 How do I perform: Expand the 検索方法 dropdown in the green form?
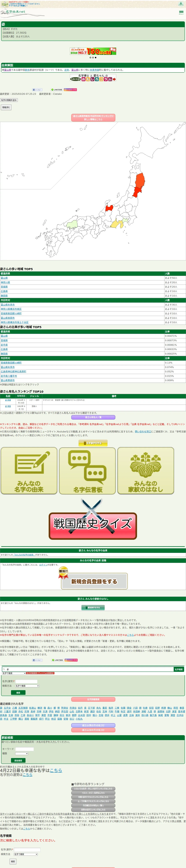[27, 686]
